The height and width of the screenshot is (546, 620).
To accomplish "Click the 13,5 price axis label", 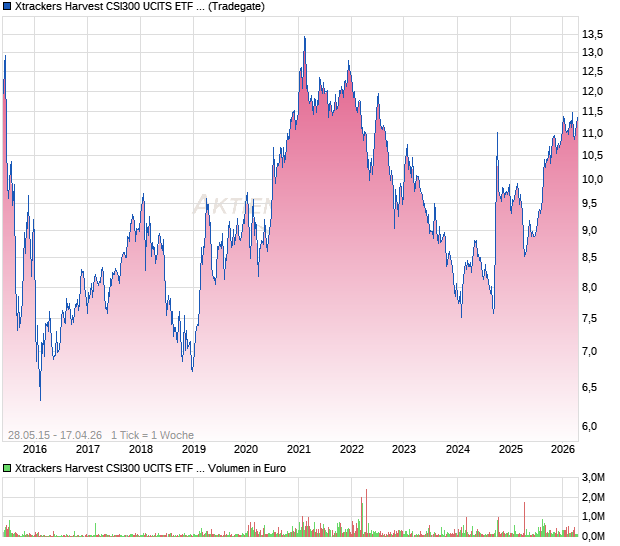I will click(592, 35).
